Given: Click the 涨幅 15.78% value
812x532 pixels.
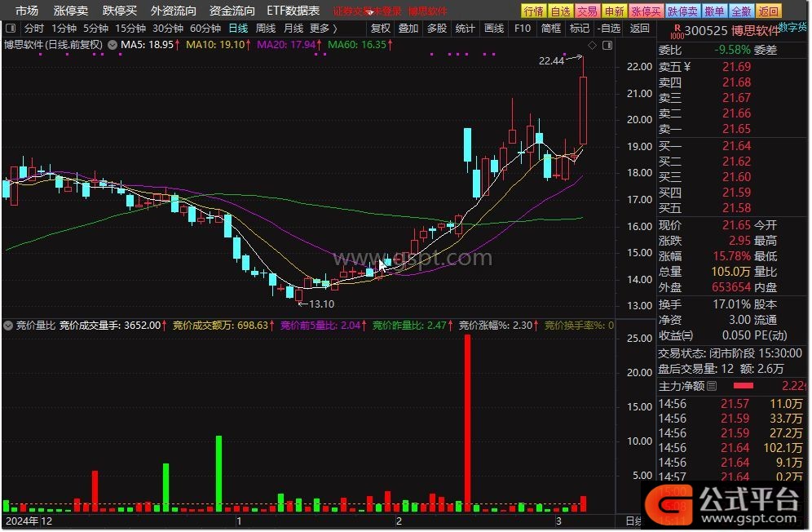Looking at the screenshot, I should (732, 256).
